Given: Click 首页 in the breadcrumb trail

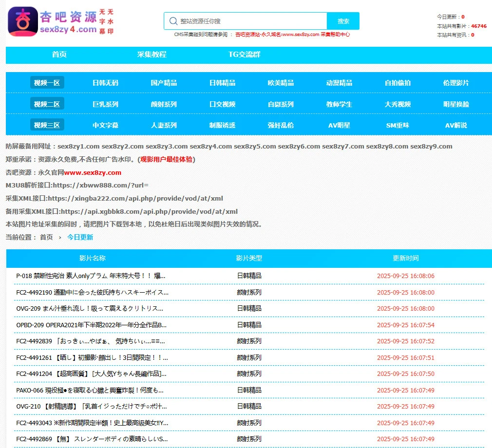Looking at the screenshot, I should [x=46, y=237].
